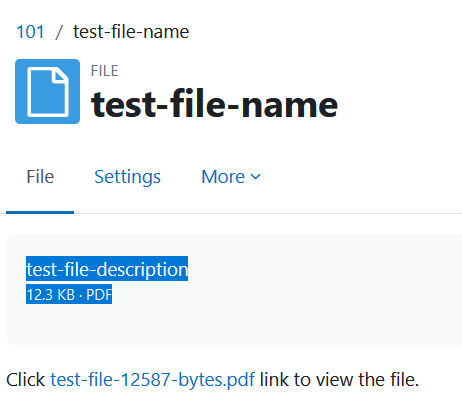This screenshot has width=462, height=417.
Task: Click the 12.3 KB file size text
Action: click(x=51, y=295)
